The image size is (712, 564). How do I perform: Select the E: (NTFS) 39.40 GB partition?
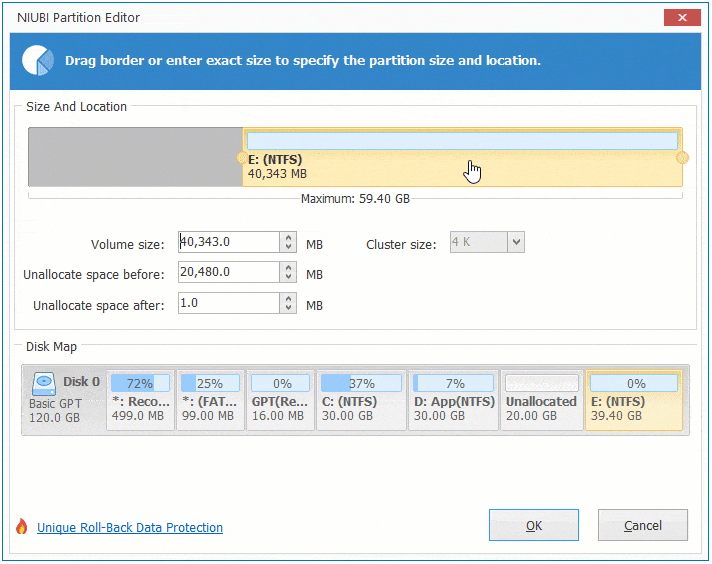coord(634,400)
